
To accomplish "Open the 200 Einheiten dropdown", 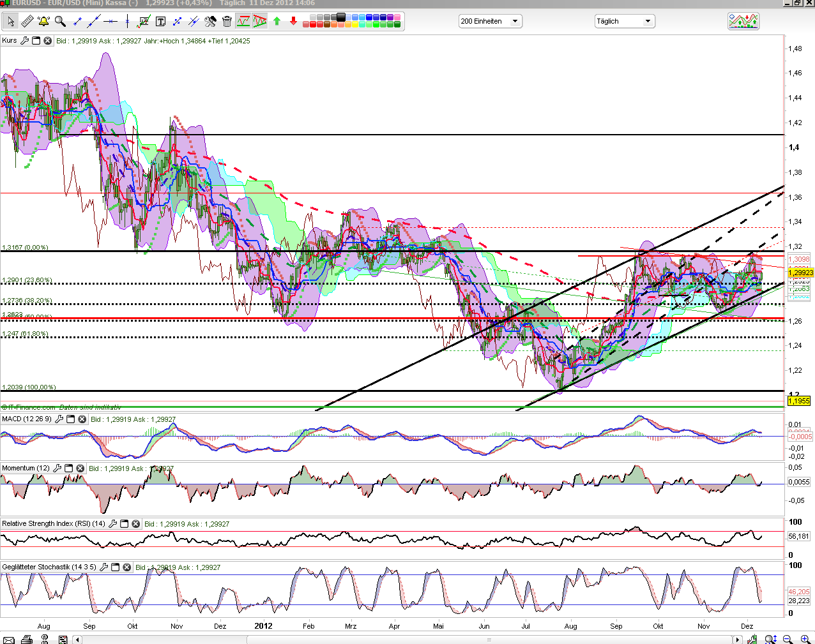I will (x=491, y=21).
